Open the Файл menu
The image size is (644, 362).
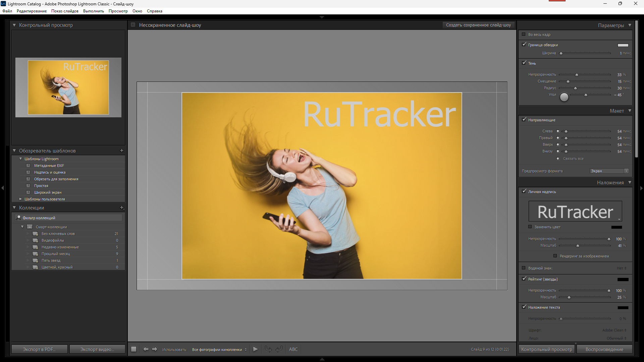point(7,11)
